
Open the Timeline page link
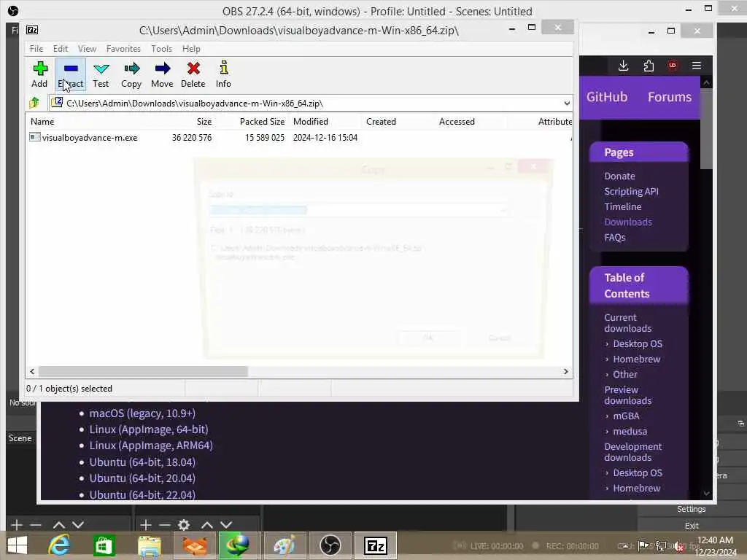[x=623, y=206]
